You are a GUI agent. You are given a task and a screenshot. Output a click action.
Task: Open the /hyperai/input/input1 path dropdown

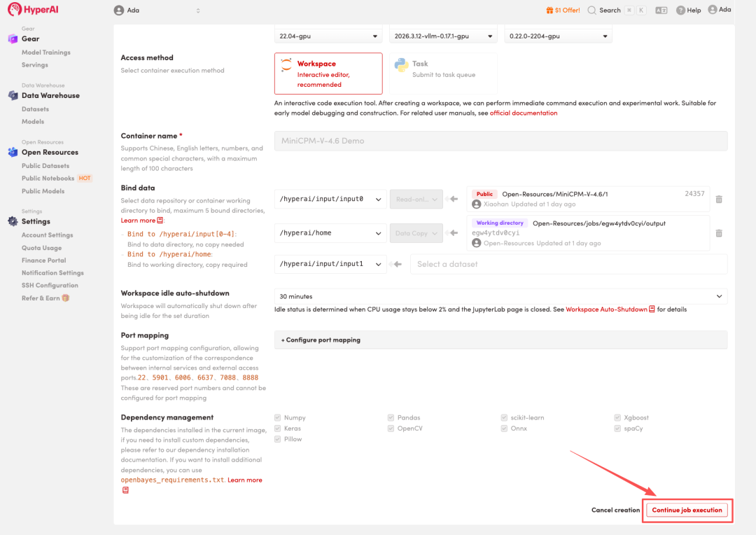point(330,264)
